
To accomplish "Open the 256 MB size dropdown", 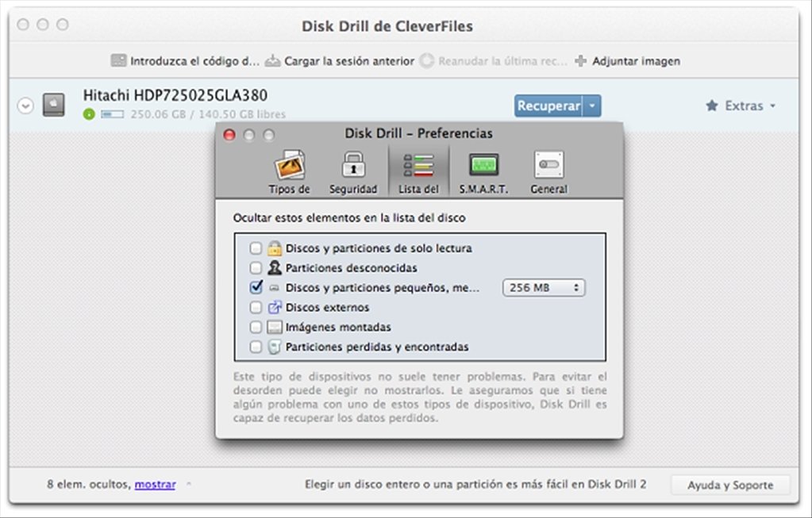I will pyautogui.click(x=544, y=288).
